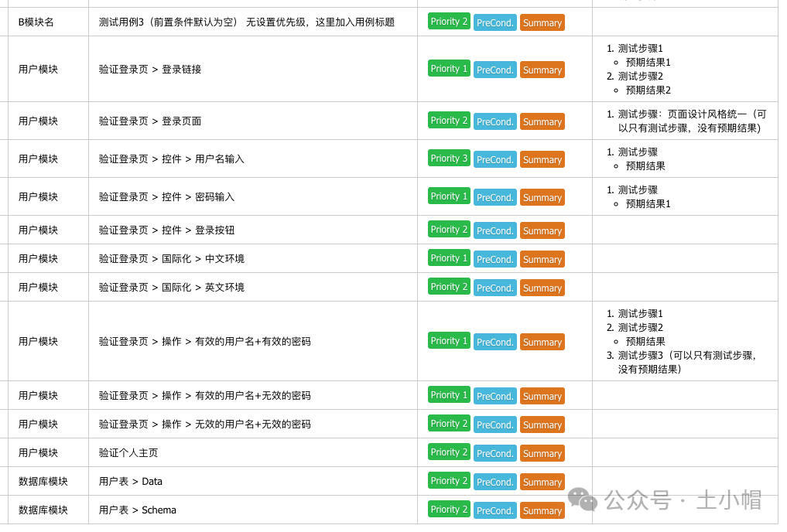
Task: Click Priority 2 badge for 验证个人主页 row
Action: pos(449,452)
